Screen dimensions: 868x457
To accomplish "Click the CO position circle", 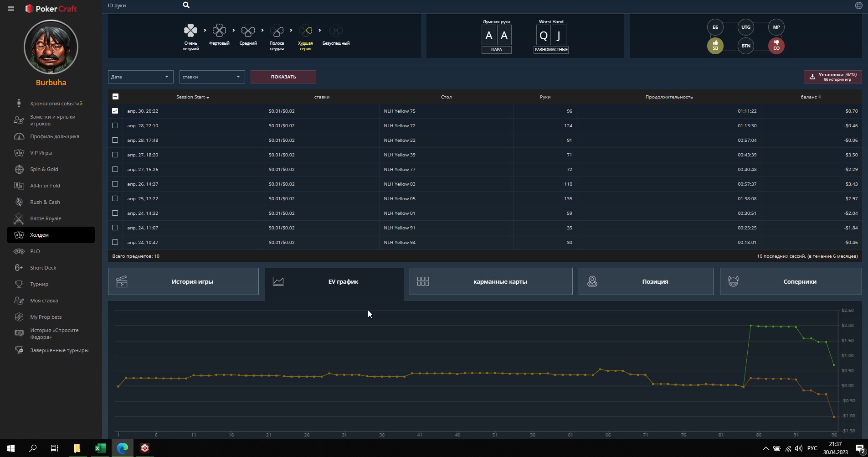I will point(776,46).
